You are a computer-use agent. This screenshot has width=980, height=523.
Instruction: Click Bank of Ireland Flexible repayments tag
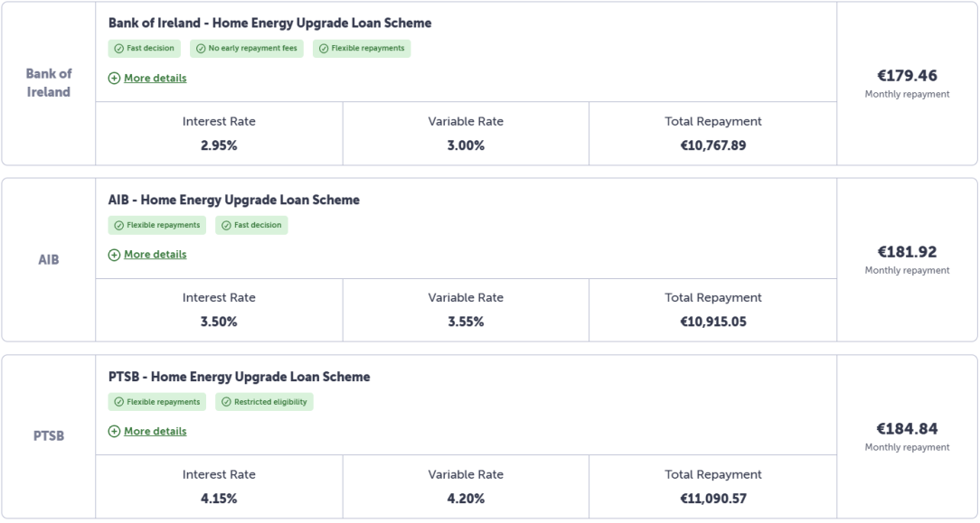[363, 49]
